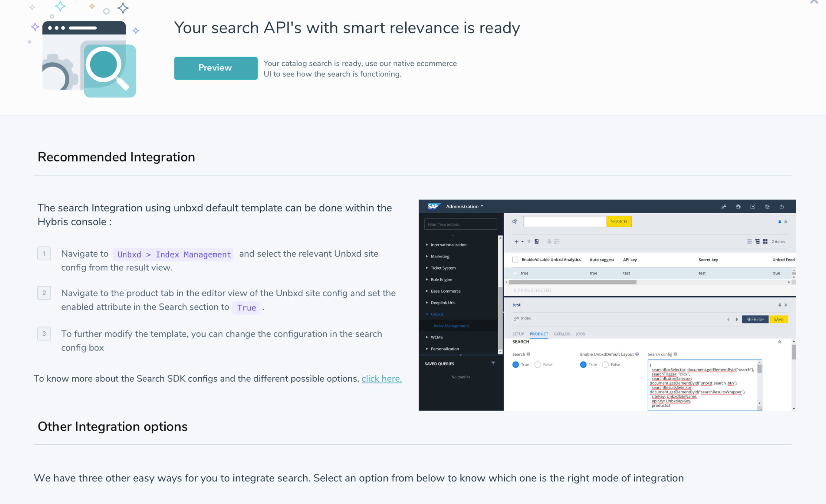Collapse the SEARCH section chevron
This screenshot has height=504, width=826.
click(779, 342)
